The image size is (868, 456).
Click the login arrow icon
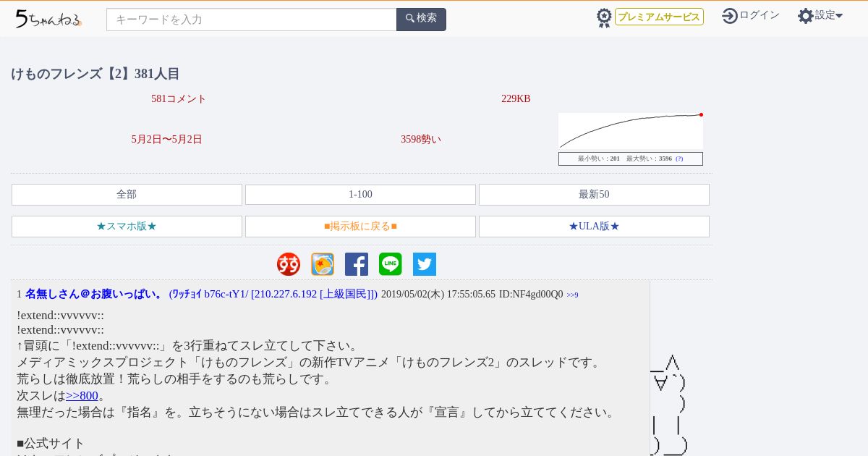729,16
